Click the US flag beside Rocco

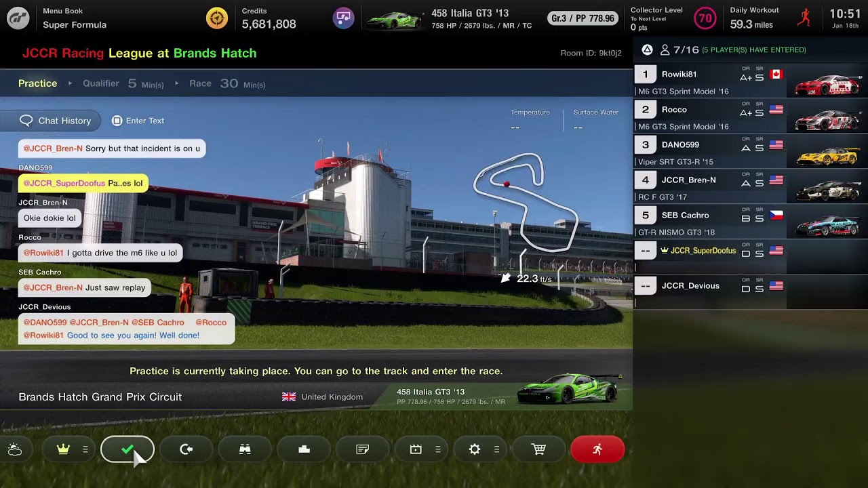point(776,110)
